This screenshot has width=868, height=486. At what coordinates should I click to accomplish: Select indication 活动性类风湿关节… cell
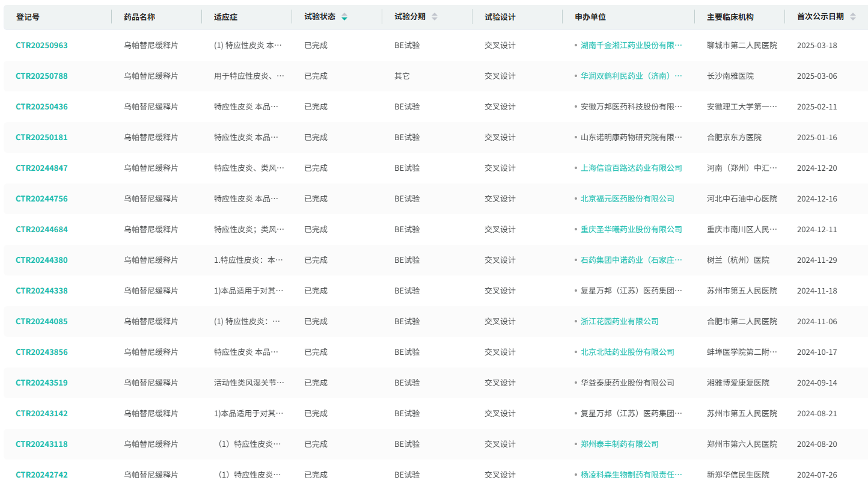(x=249, y=383)
